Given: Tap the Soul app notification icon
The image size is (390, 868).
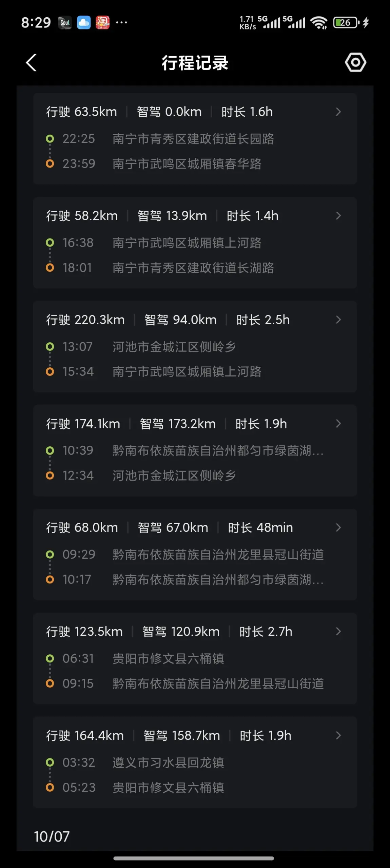Looking at the screenshot, I should (x=65, y=23).
